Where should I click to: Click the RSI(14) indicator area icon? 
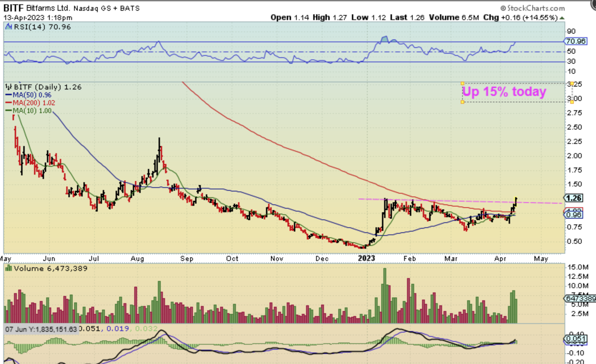[x=9, y=27]
